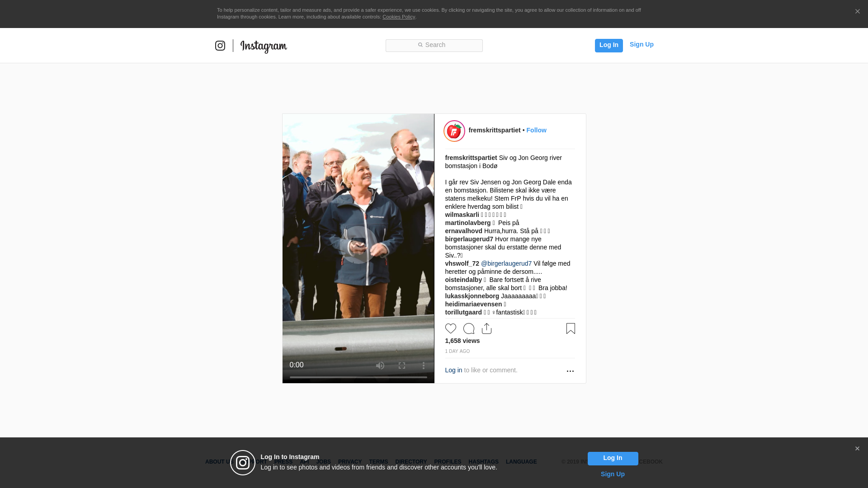This screenshot has width=868, height=488.
Task: Click the @birgerlaugerud7 mention
Action: point(506,263)
